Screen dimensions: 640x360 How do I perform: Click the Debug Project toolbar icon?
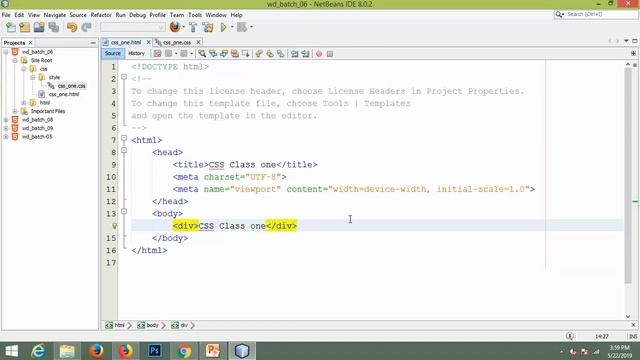pos(242,27)
